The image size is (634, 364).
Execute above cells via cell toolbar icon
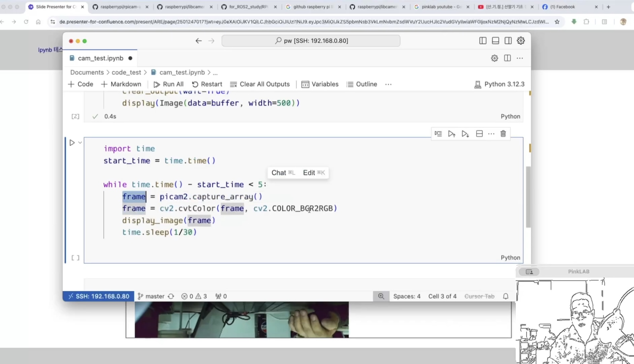tap(452, 134)
